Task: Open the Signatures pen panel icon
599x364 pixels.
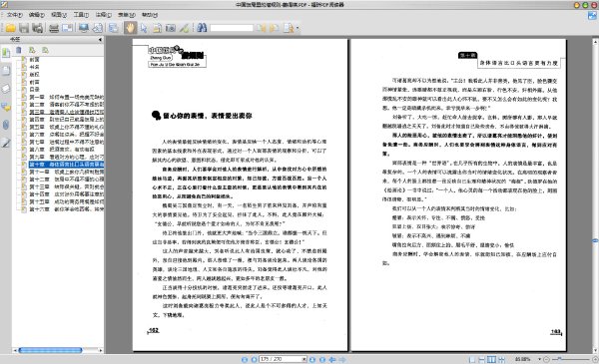Action: pyautogui.click(x=6, y=143)
